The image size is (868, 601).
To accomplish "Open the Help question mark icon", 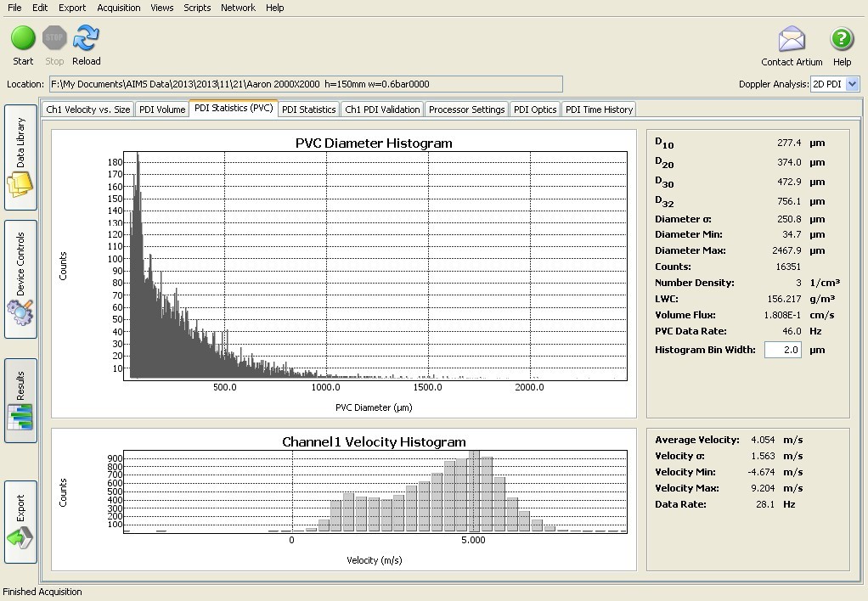I will tap(841, 40).
